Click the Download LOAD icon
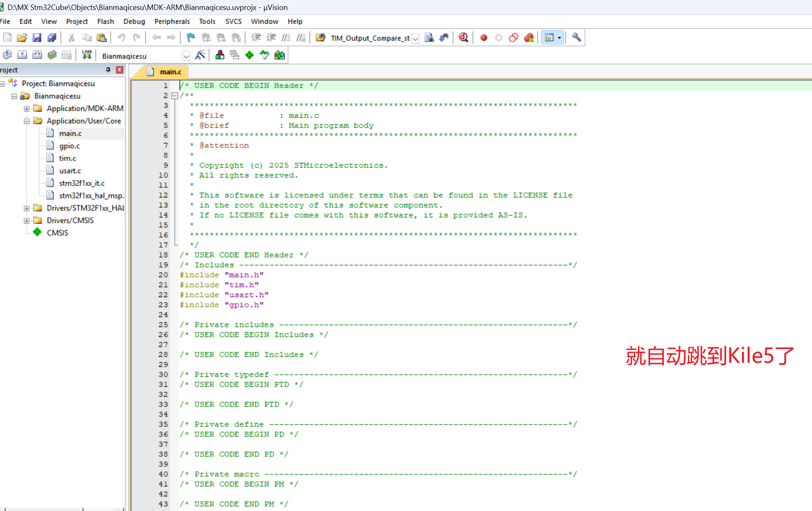The height and width of the screenshot is (511, 812). 87,55
